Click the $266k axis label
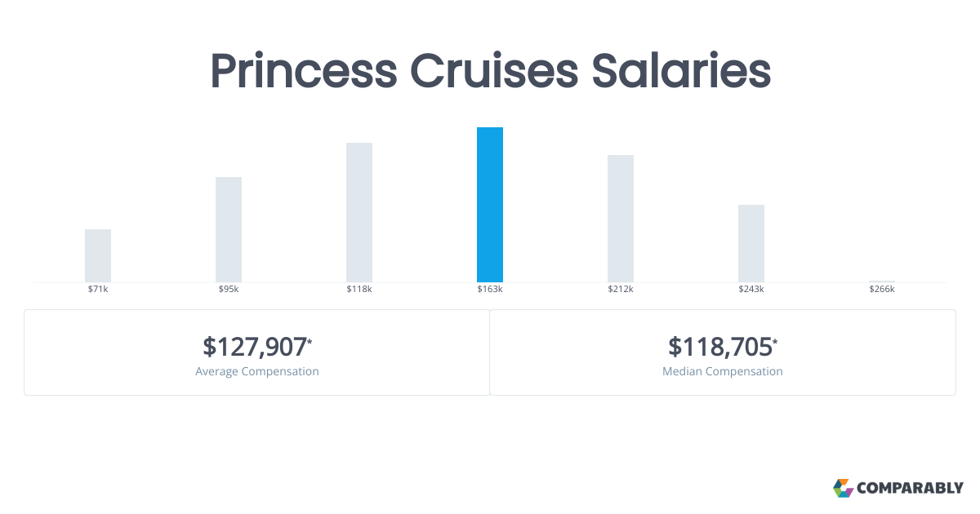The width and height of the screenshot is (980, 514). [x=882, y=290]
